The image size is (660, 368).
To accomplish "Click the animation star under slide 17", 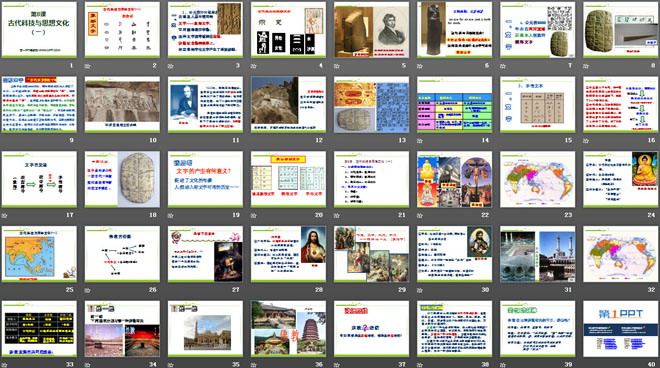I will coord(4,216).
